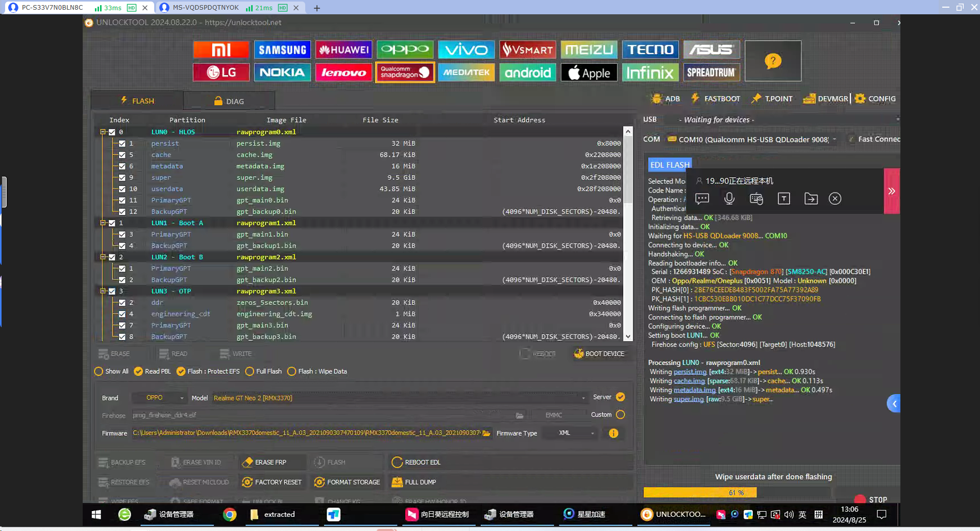Open the Model Realme GT Neo 2 dropdown
Image resolution: width=980 pixels, height=531 pixels.
[x=399, y=398]
